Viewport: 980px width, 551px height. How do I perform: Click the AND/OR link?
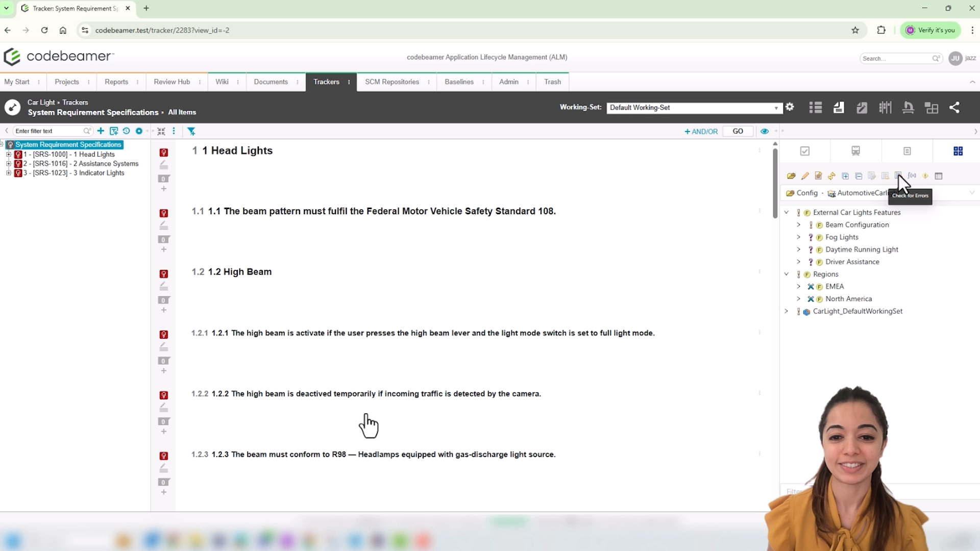pos(701,131)
